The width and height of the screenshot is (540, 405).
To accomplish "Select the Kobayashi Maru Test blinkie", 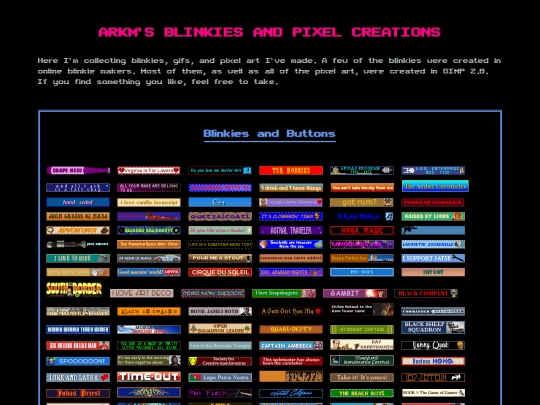I will coord(220,244).
